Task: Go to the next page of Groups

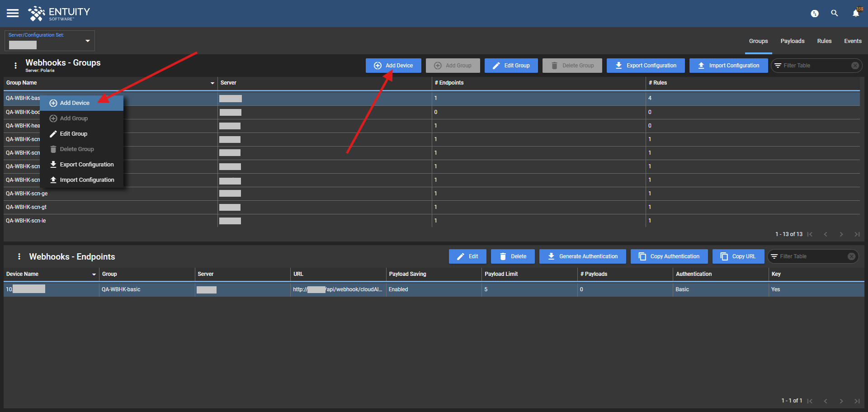Action: tap(841, 234)
